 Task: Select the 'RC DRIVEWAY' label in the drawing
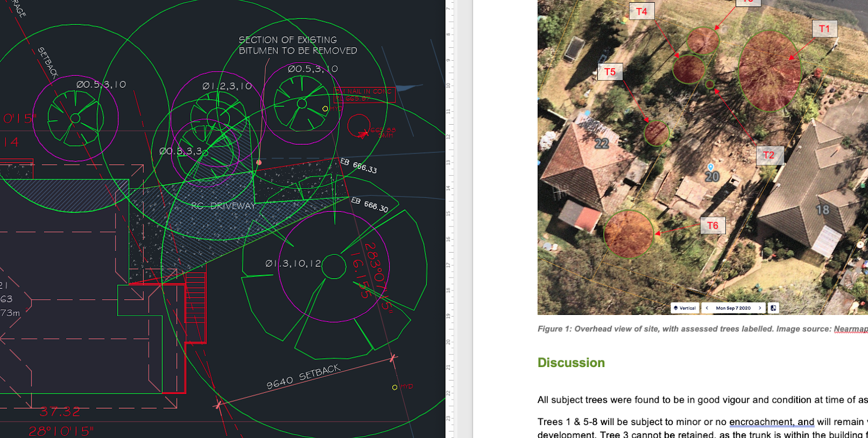(x=223, y=206)
